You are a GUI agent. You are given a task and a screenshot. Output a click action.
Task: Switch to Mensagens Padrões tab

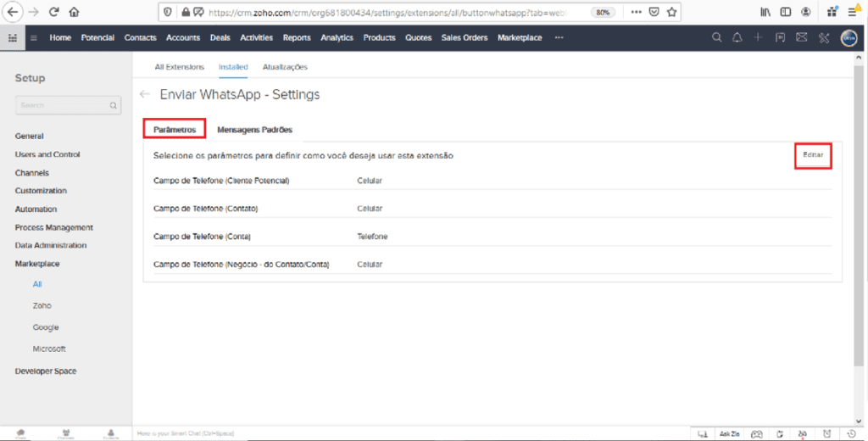(x=254, y=130)
